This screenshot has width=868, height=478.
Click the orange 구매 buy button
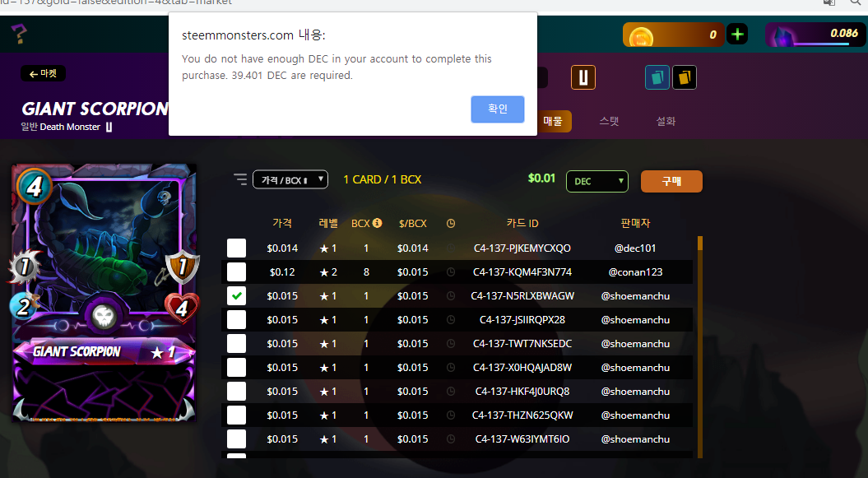(671, 182)
